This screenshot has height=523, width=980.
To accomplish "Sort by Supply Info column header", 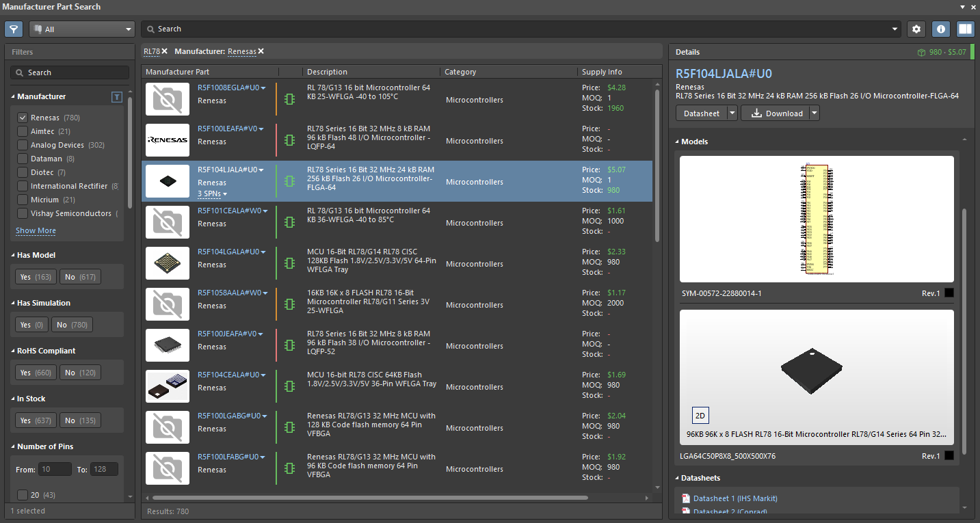I will point(602,72).
